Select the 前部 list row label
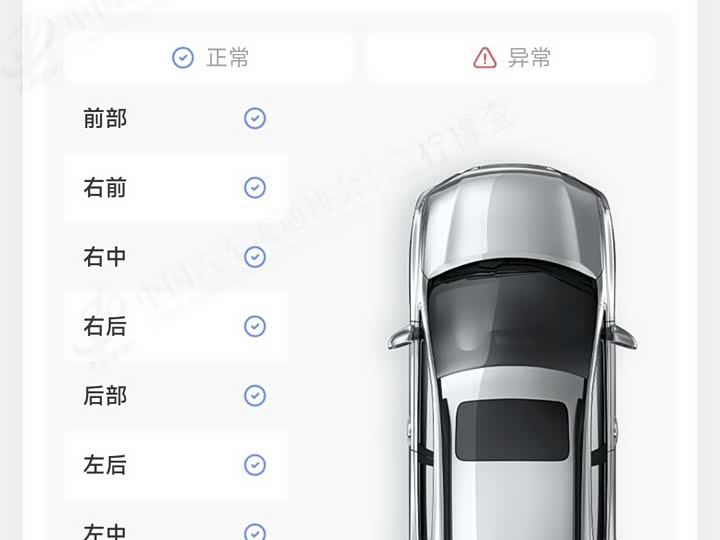This screenshot has width=720, height=540. point(105,118)
